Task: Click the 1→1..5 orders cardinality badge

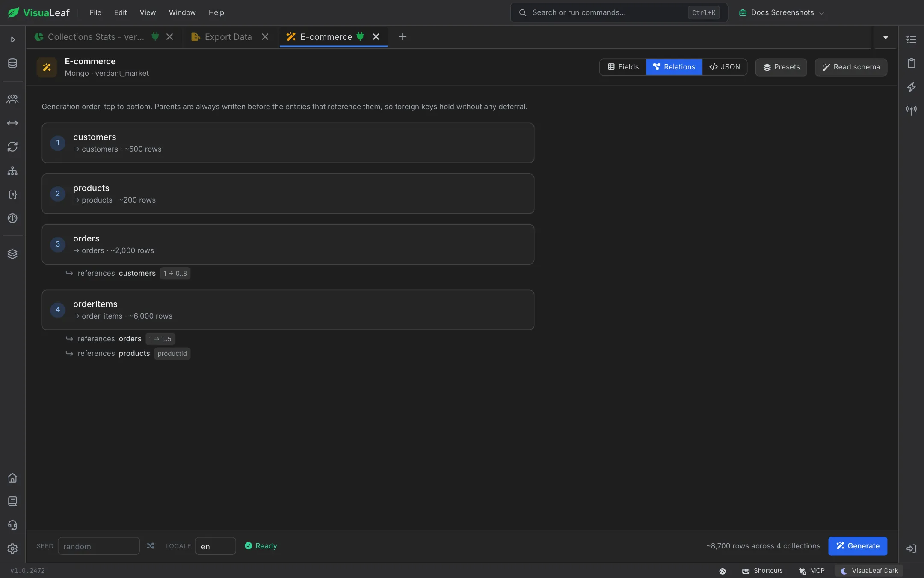Action: pos(160,339)
